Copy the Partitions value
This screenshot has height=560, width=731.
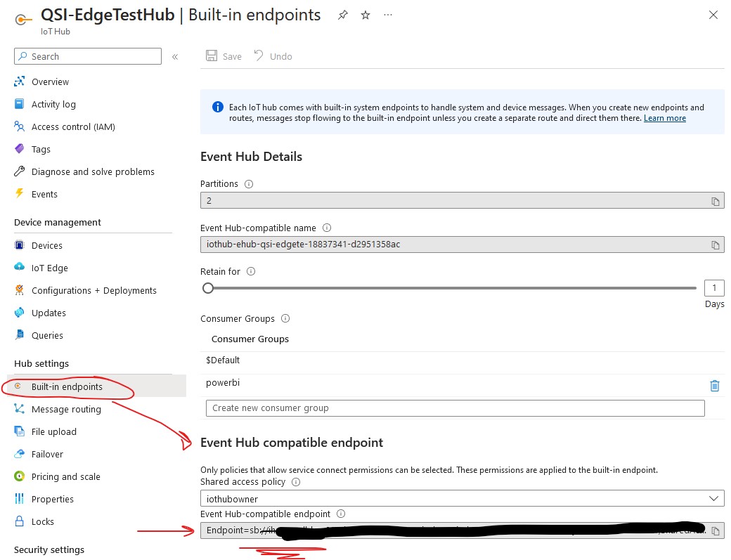pos(715,201)
